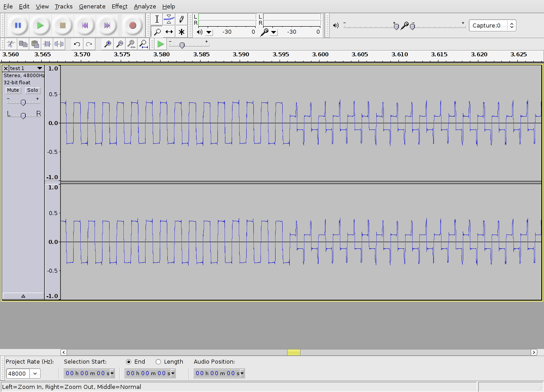
Task: Open the input meter microphone dropdown arrow
Action: [274, 32]
